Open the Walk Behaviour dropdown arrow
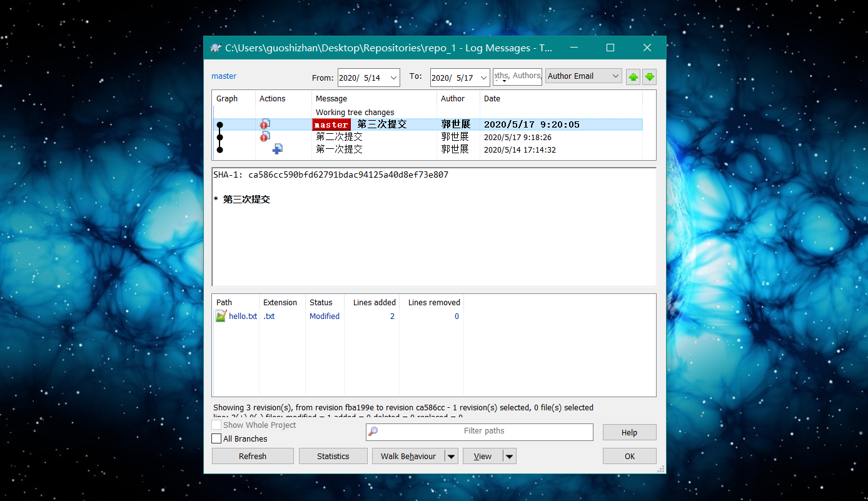 tap(452, 457)
